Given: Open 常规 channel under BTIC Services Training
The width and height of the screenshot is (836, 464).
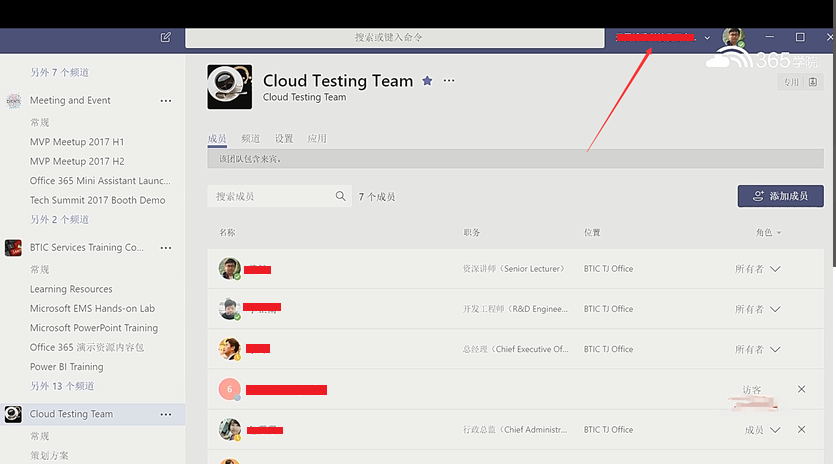Looking at the screenshot, I should tap(39, 270).
